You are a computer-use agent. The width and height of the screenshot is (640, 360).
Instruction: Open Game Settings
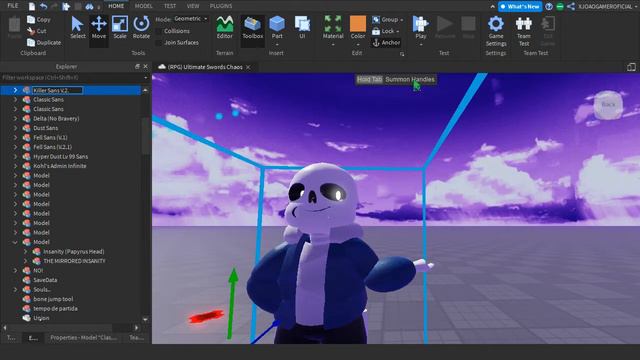496,31
